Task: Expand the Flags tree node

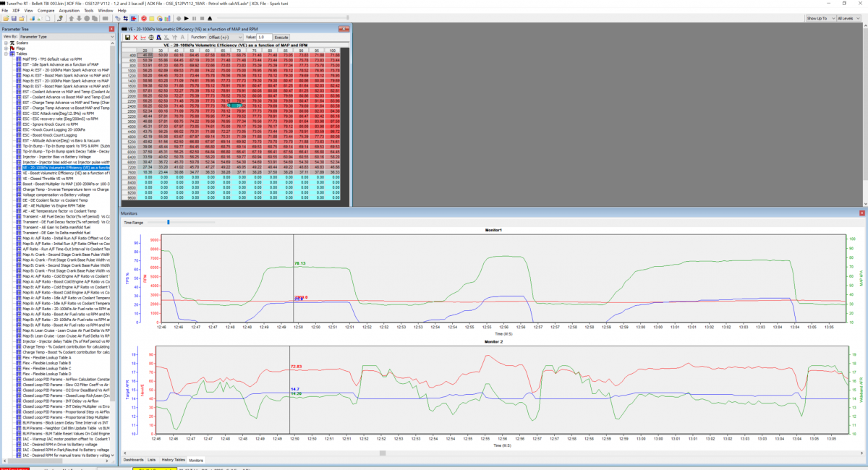Action: point(6,48)
